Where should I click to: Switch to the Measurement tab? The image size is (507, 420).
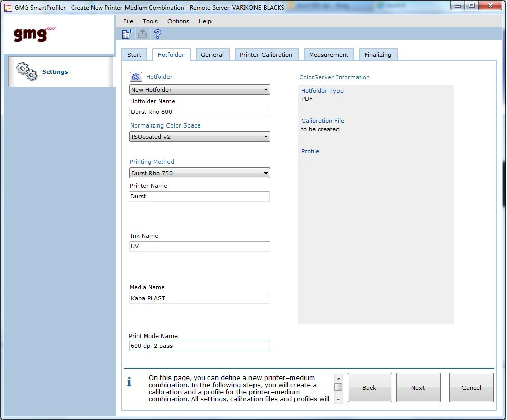tap(328, 54)
